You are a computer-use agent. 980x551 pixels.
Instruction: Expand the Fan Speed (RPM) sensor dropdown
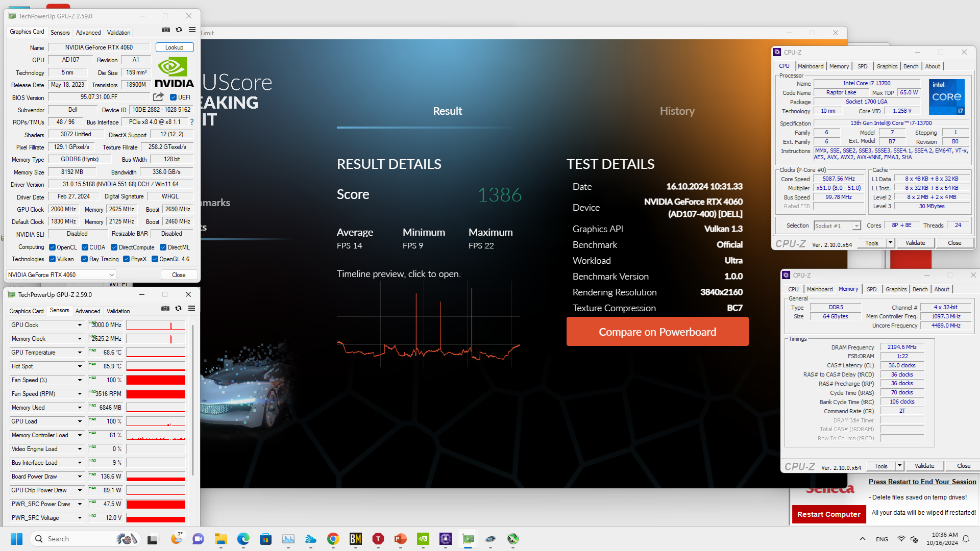[x=80, y=394]
